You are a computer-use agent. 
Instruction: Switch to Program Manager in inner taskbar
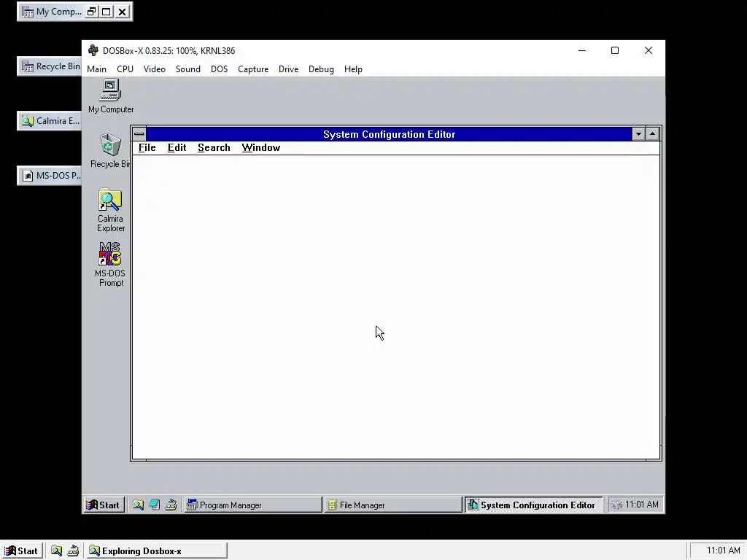click(x=253, y=505)
